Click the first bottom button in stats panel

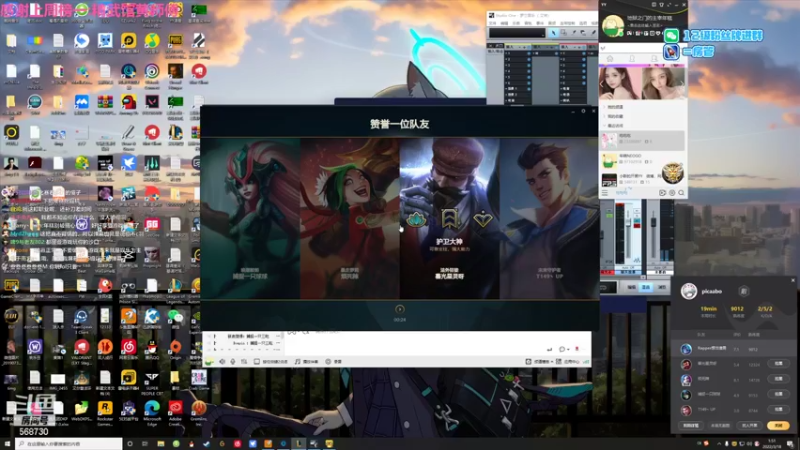point(691,425)
